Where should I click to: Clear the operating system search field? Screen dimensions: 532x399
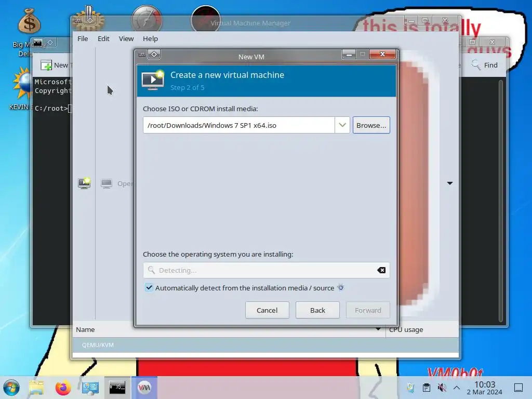point(381,270)
